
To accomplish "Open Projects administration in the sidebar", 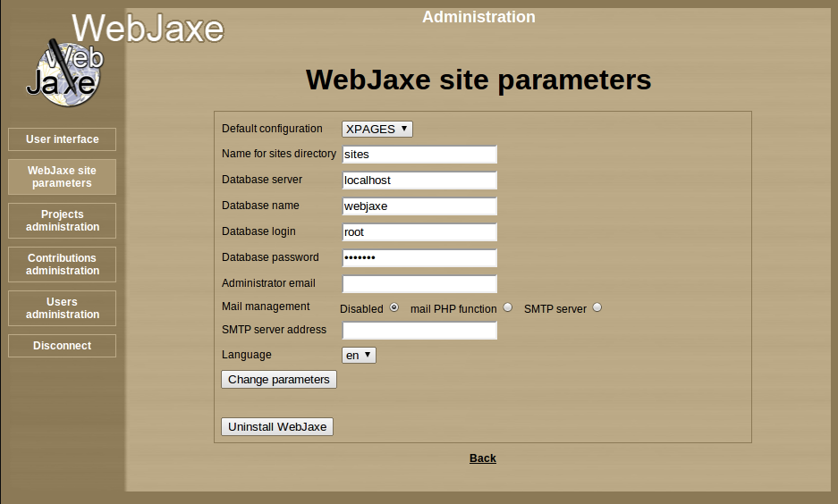I will pyautogui.click(x=62, y=221).
